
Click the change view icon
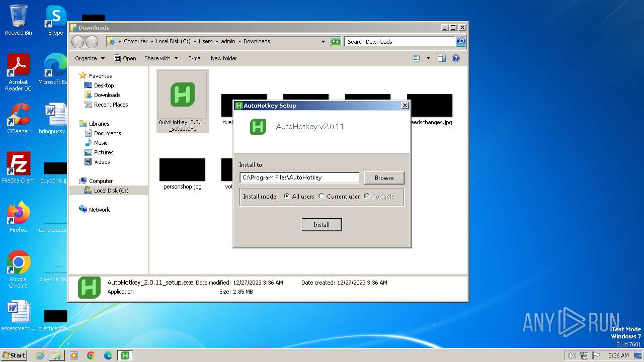coord(416,58)
